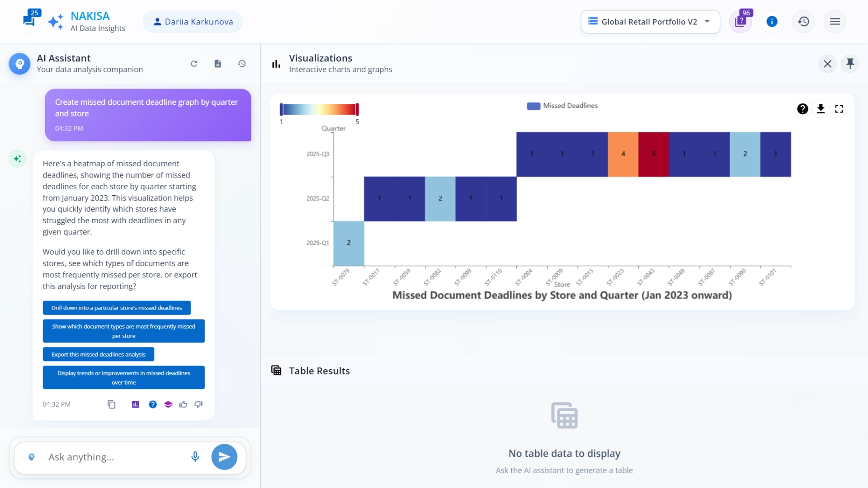The width and height of the screenshot is (868, 488).
Task: Open chart help question mark icon
Action: [x=802, y=109]
